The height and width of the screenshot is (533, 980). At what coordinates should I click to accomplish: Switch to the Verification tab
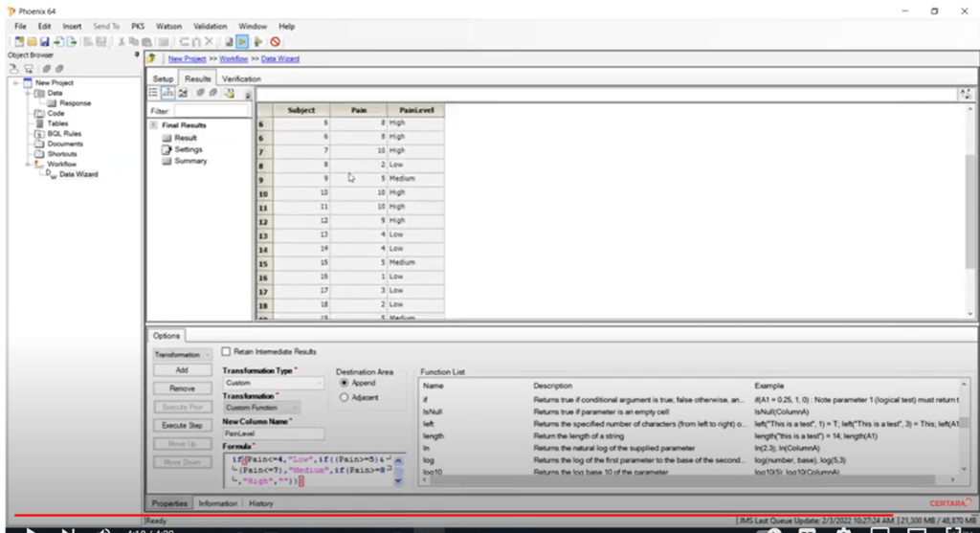coord(242,78)
